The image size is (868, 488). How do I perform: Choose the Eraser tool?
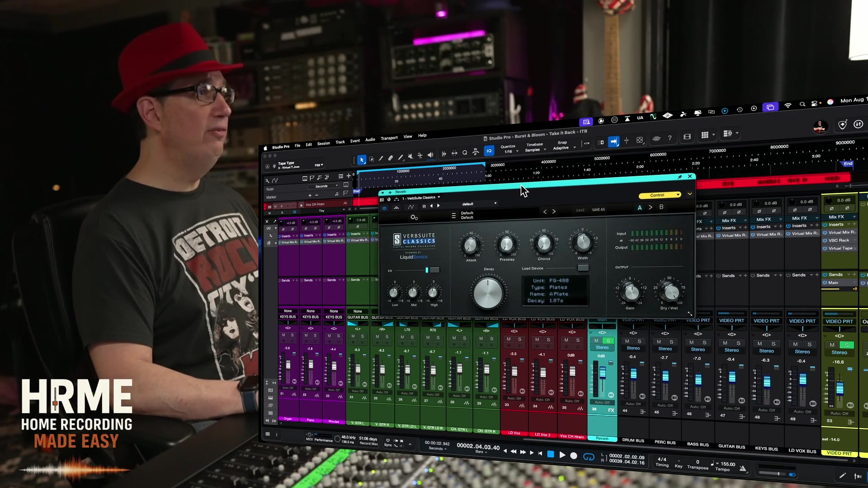(x=391, y=158)
